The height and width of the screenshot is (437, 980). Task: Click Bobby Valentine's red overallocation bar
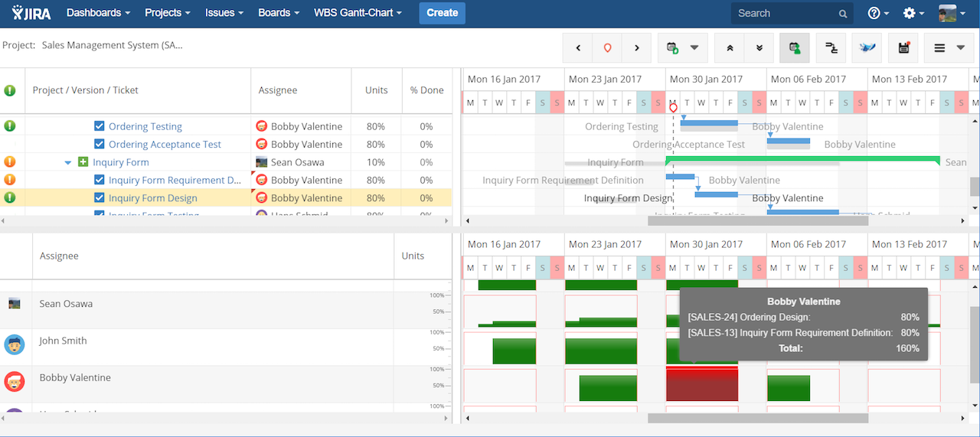pos(702,383)
